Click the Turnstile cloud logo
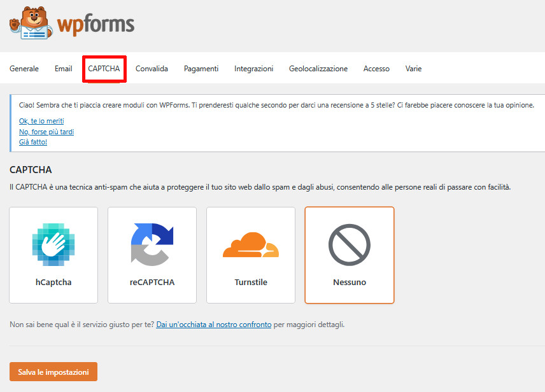 pos(251,244)
